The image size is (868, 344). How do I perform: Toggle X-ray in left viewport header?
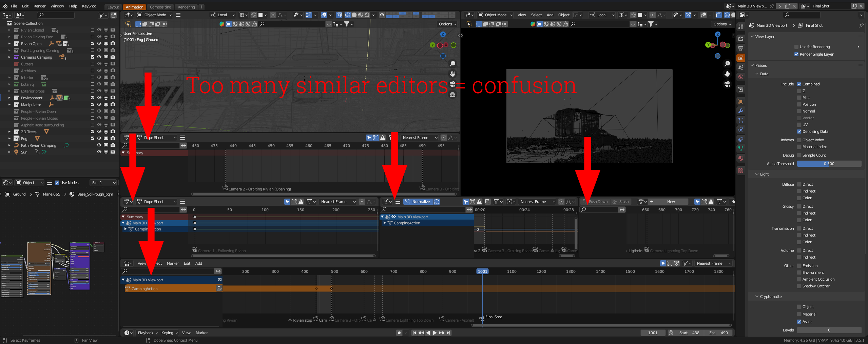[x=339, y=15]
